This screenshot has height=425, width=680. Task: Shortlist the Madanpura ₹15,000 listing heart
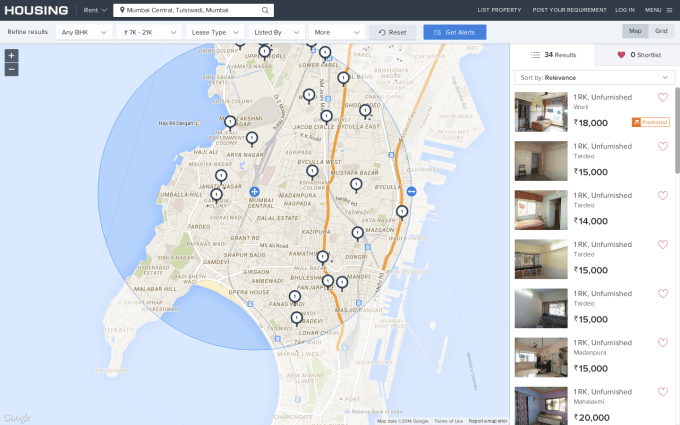(663, 343)
